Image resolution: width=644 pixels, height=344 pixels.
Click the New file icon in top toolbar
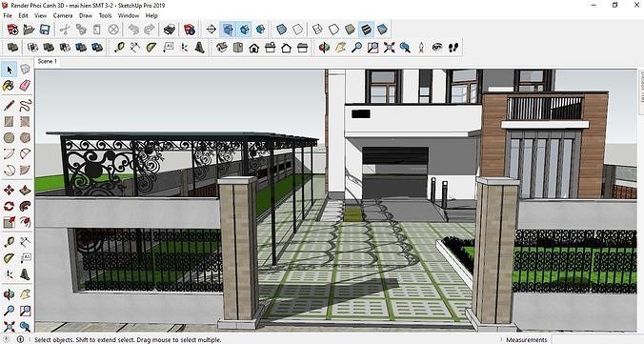(x=12, y=30)
